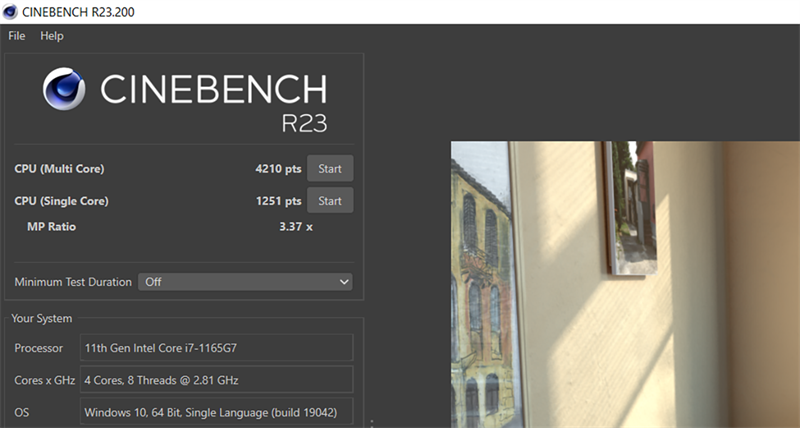Click the 1251 pts single core score
This screenshot has width=800, height=428.
(x=279, y=201)
